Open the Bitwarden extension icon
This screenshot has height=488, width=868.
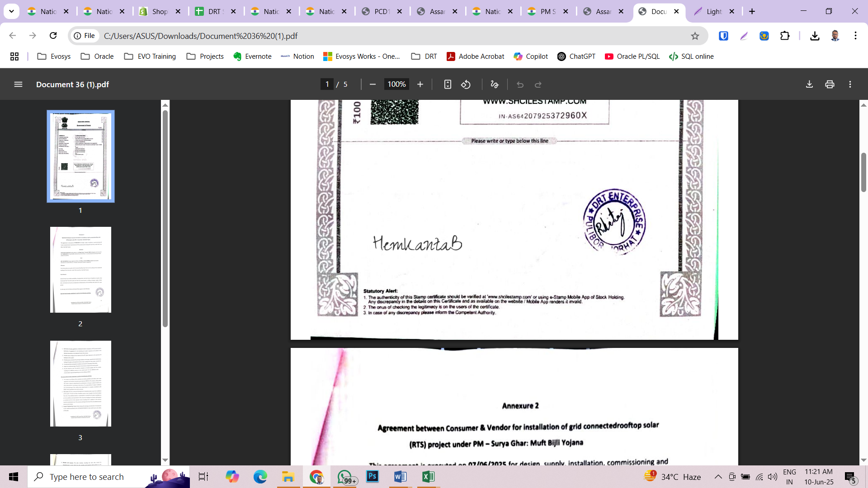pyautogui.click(x=723, y=36)
